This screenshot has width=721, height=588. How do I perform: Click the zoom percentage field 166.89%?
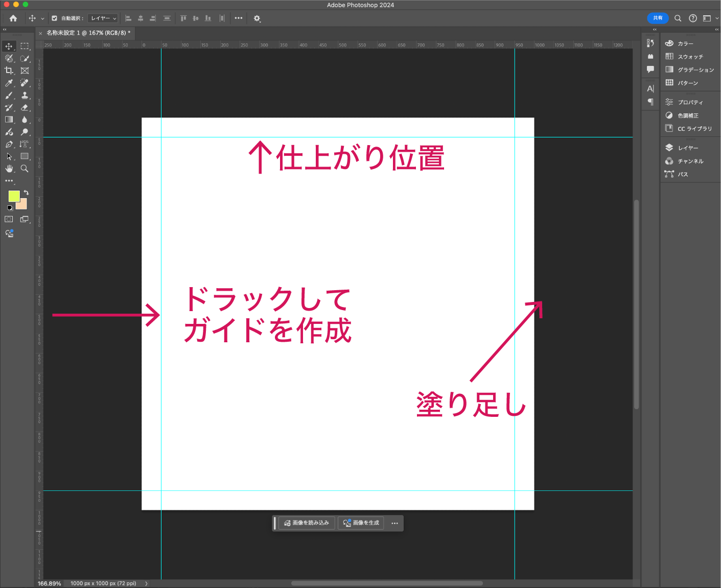click(50, 583)
